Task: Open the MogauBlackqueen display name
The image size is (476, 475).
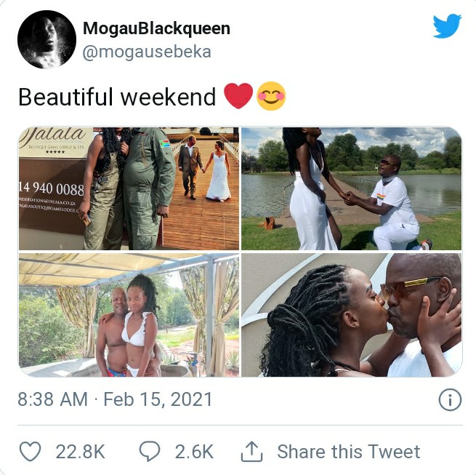Action: tap(156, 28)
